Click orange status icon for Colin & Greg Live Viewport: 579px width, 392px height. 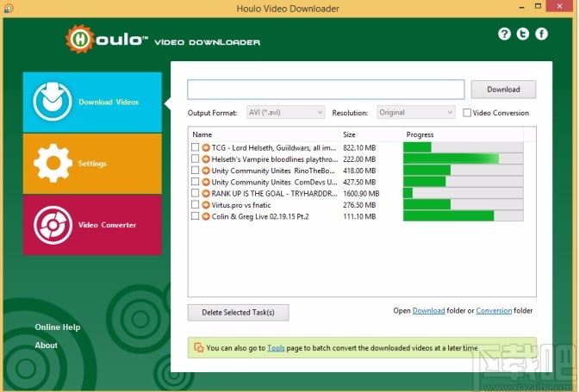coord(206,216)
